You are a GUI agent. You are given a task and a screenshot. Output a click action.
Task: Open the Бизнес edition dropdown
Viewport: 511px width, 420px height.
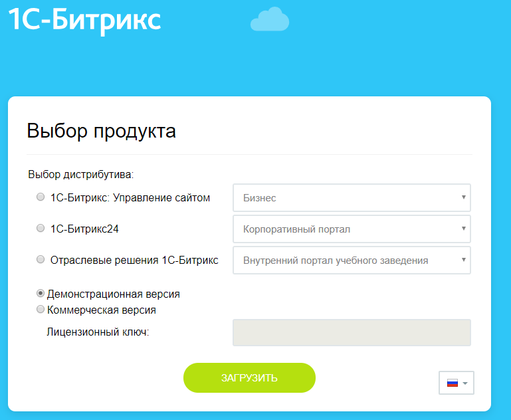click(x=352, y=198)
